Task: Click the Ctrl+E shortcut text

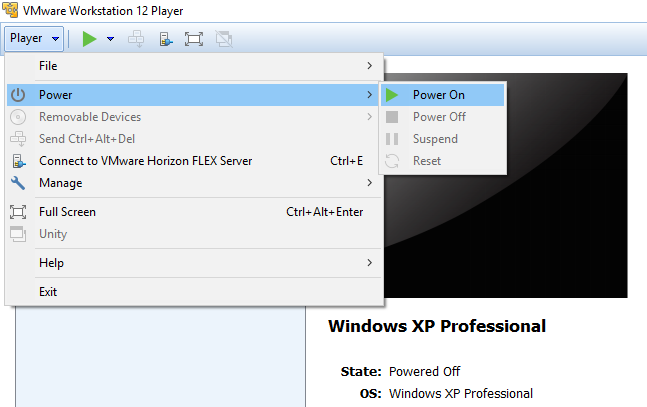Action: [x=347, y=161]
